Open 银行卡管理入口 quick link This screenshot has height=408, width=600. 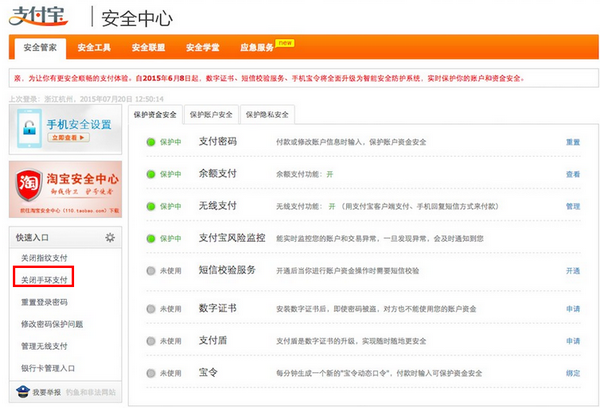tap(47, 368)
